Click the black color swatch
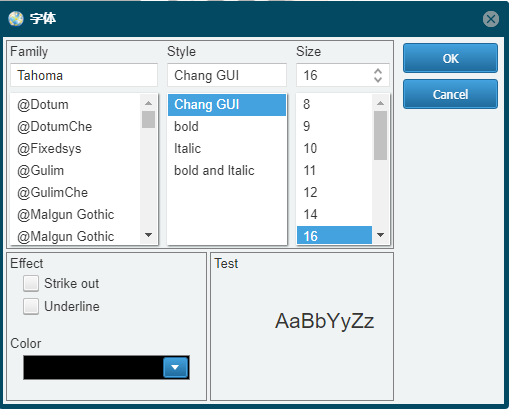Image resolution: width=509 pixels, height=409 pixels. (x=93, y=367)
